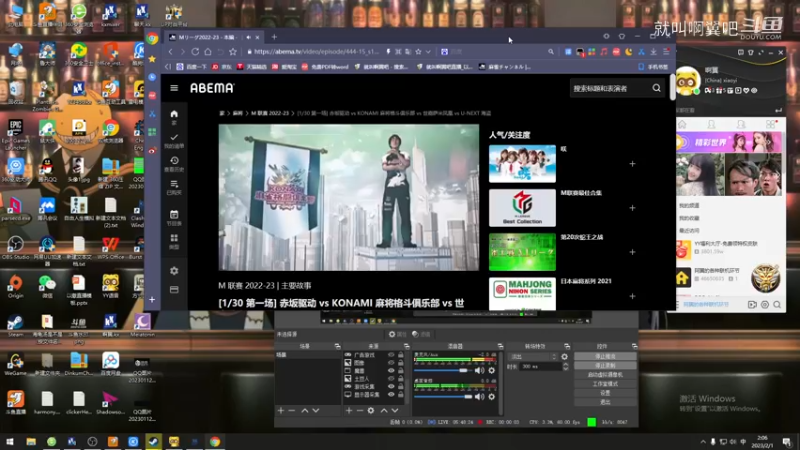The width and height of the screenshot is (800, 450).
Task: Open the schedule calendar in ABEMA sidebar
Action: 174,217
